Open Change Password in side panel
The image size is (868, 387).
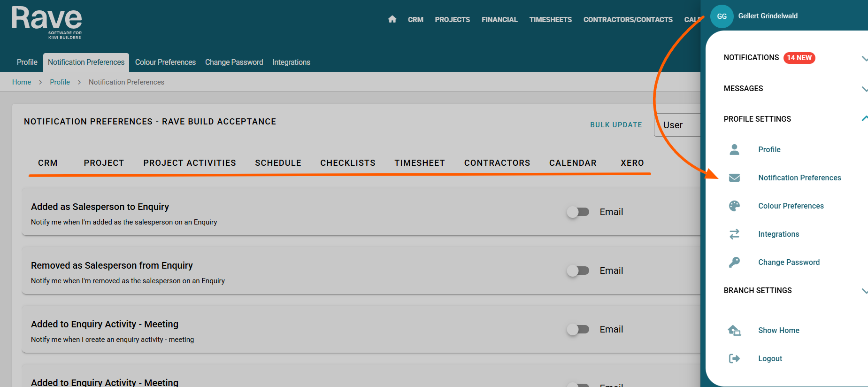(789, 262)
